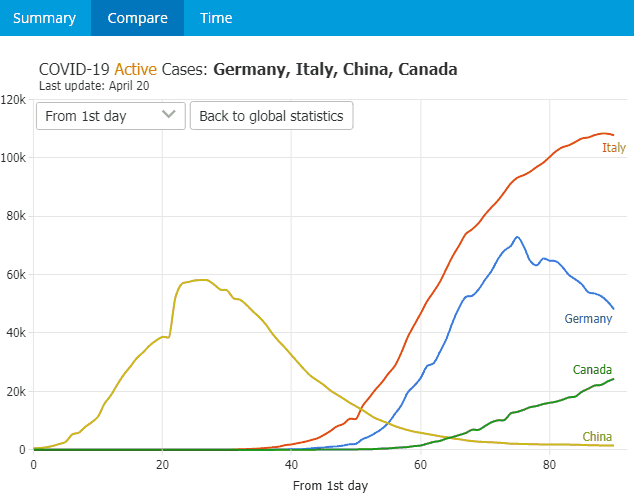Click the chevron arrow in the day selector
The image size is (634, 500).
pyautogui.click(x=169, y=115)
